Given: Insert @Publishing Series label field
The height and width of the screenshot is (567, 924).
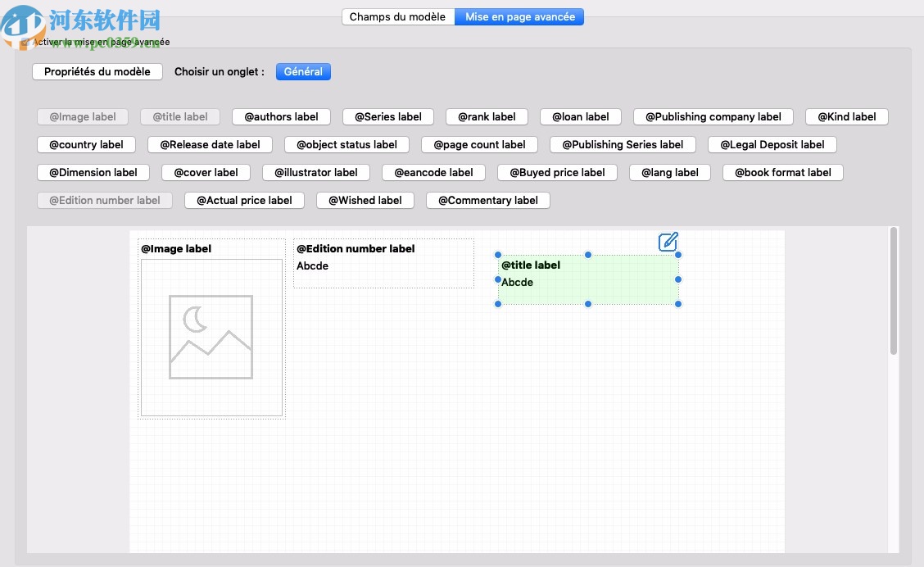Looking at the screenshot, I should (x=623, y=144).
